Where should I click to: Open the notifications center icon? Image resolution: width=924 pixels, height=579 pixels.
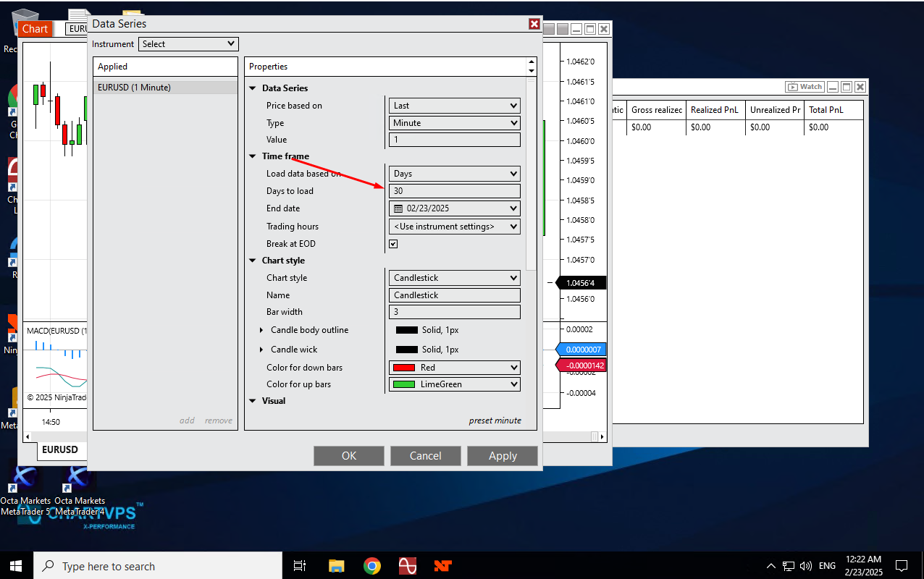pos(902,566)
